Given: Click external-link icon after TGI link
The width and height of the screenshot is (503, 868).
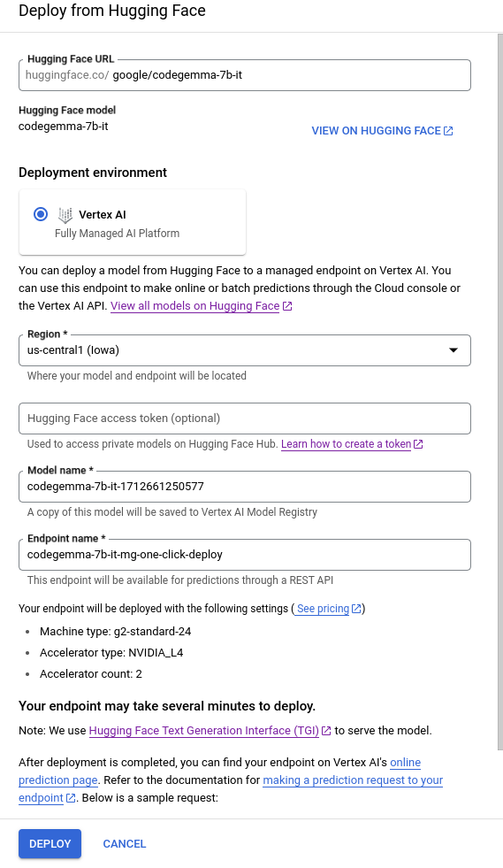Looking at the screenshot, I should tap(326, 731).
